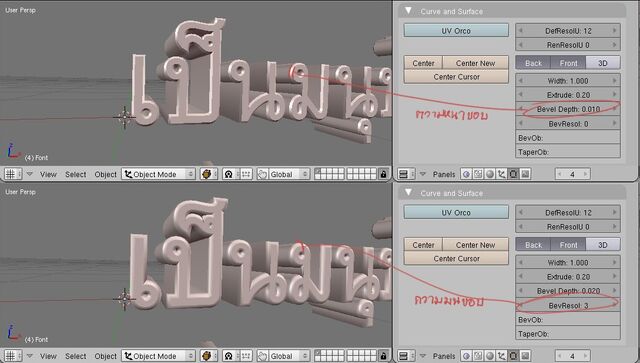Screen dimensions: 640x363
Task: Open window type selector in lower 3D view header
Action: tap(13, 356)
